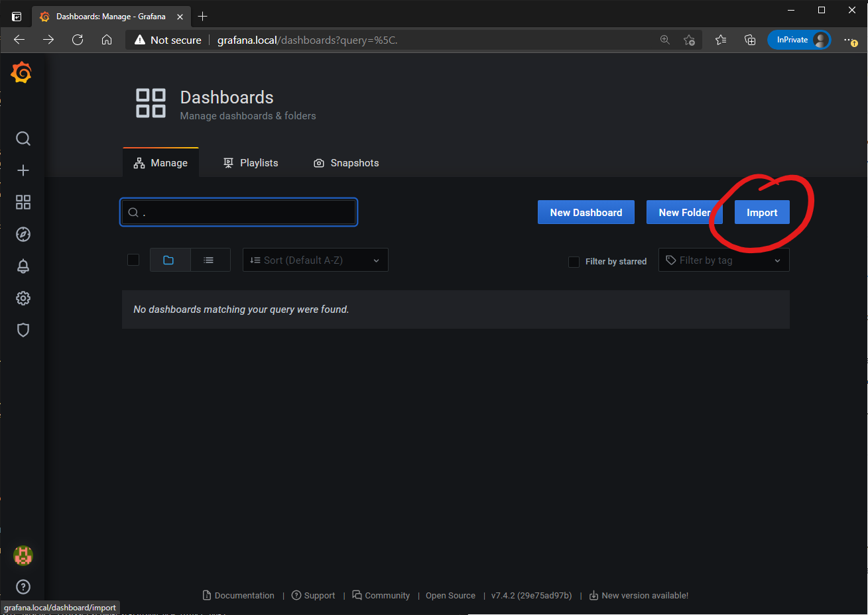Open the browser settings and more menu
The image size is (868, 615).
pyautogui.click(x=850, y=40)
